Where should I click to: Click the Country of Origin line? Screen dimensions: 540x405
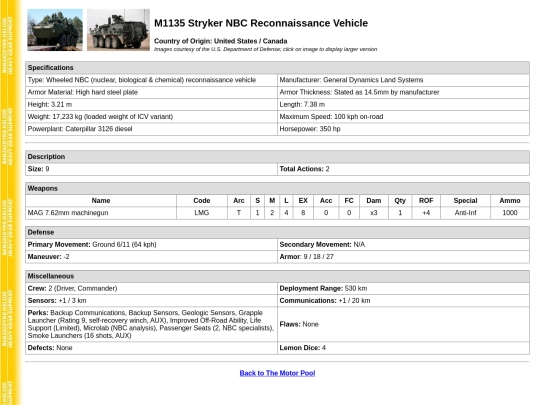click(x=220, y=41)
